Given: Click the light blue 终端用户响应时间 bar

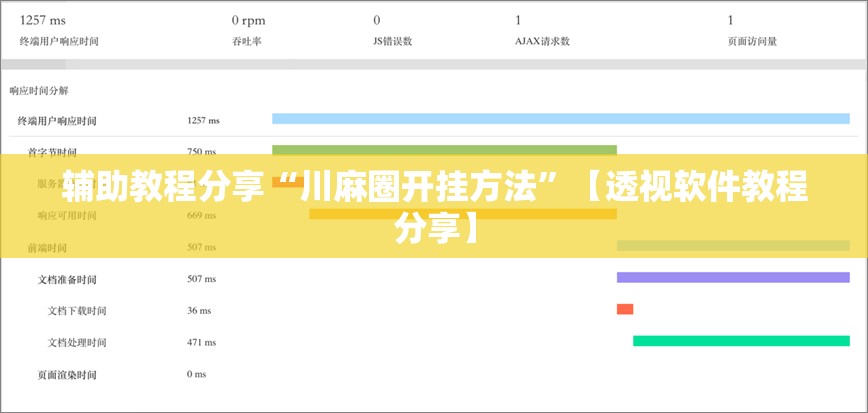Looking at the screenshot, I should click(x=561, y=118).
